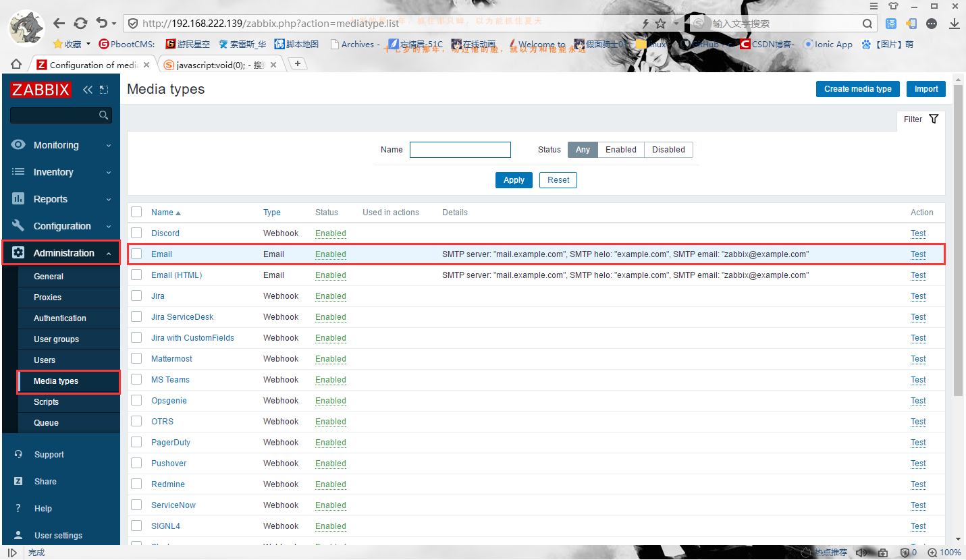Expand the Reports menu chevron

pos(109,200)
